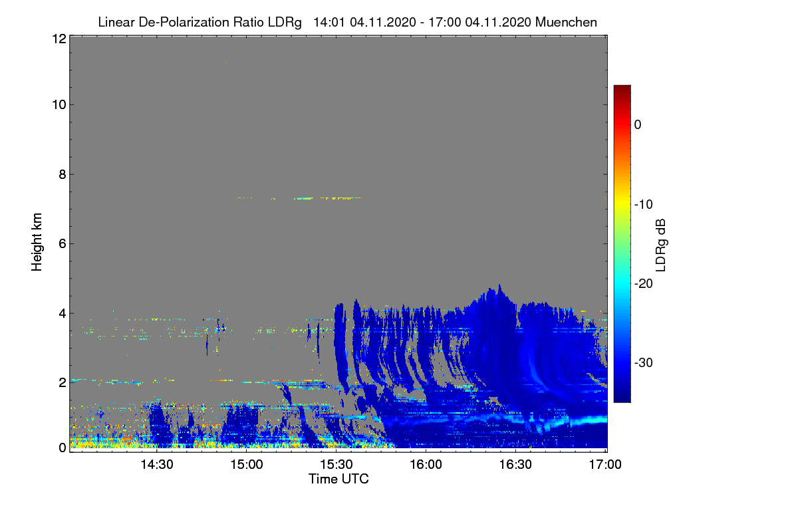Click the bright cyan layer near 17:00 at 1 km
The width and height of the screenshot is (798, 532).
tap(591, 420)
